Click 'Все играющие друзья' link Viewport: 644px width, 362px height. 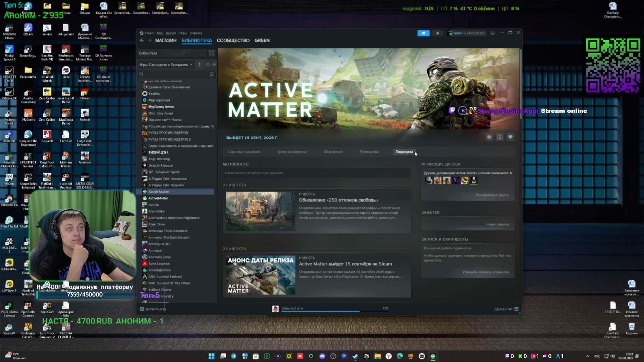coord(492,195)
